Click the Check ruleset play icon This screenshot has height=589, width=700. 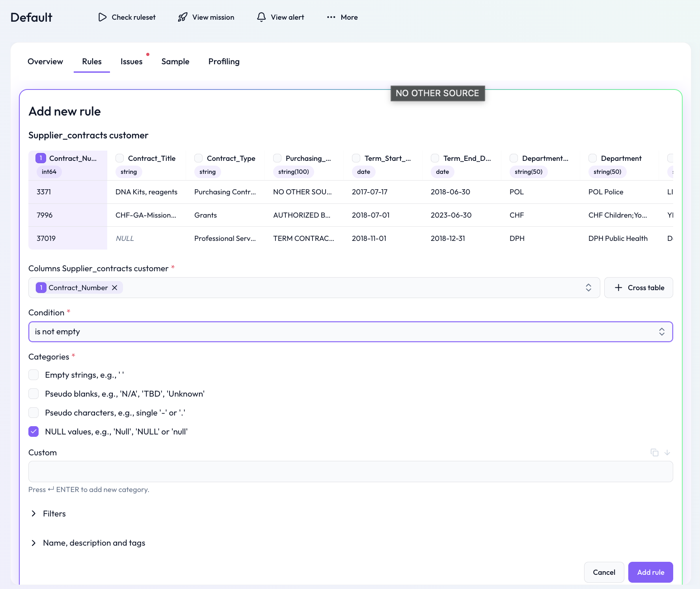102,17
